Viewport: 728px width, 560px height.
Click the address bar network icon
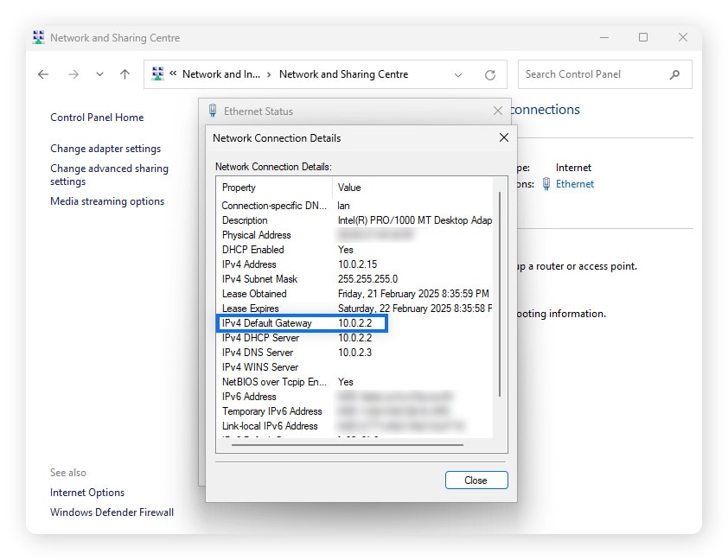tap(158, 73)
